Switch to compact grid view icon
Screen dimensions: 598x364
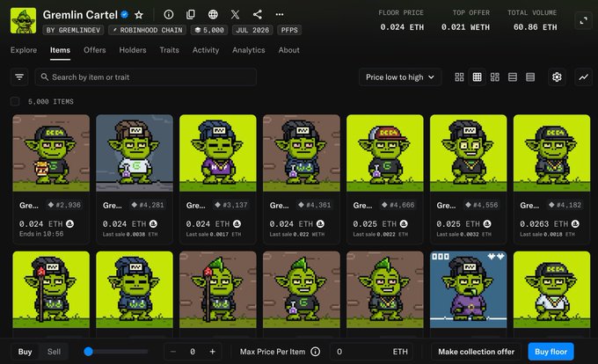click(x=478, y=77)
